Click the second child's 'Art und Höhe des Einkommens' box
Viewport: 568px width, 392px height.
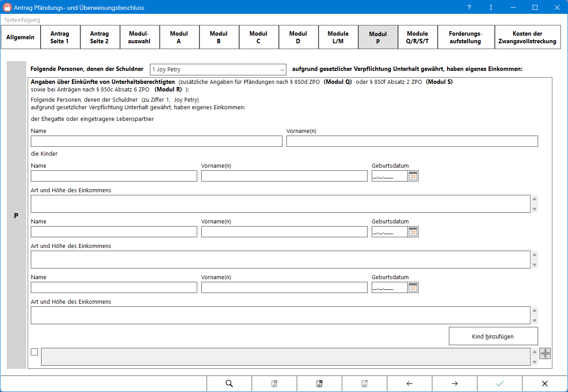(x=281, y=260)
